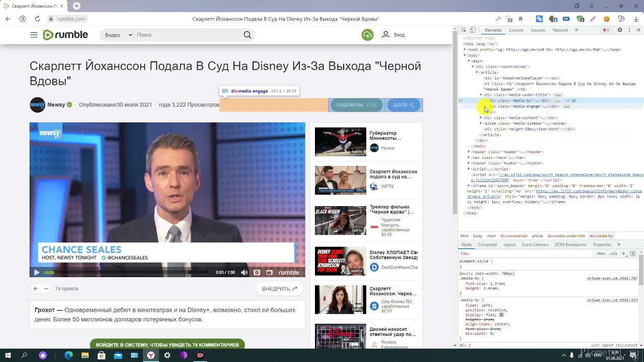Click the downloads arrow icon

click(x=635, y=19)
